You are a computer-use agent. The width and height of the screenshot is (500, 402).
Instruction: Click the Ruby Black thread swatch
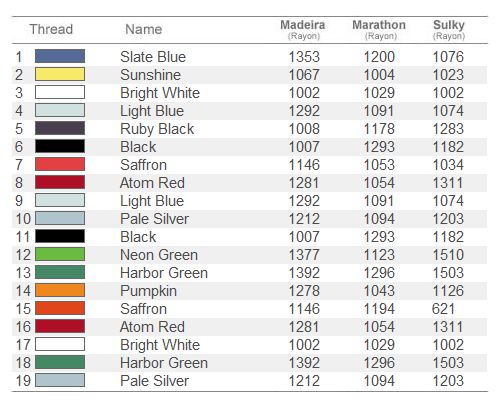tap(60, 128)
